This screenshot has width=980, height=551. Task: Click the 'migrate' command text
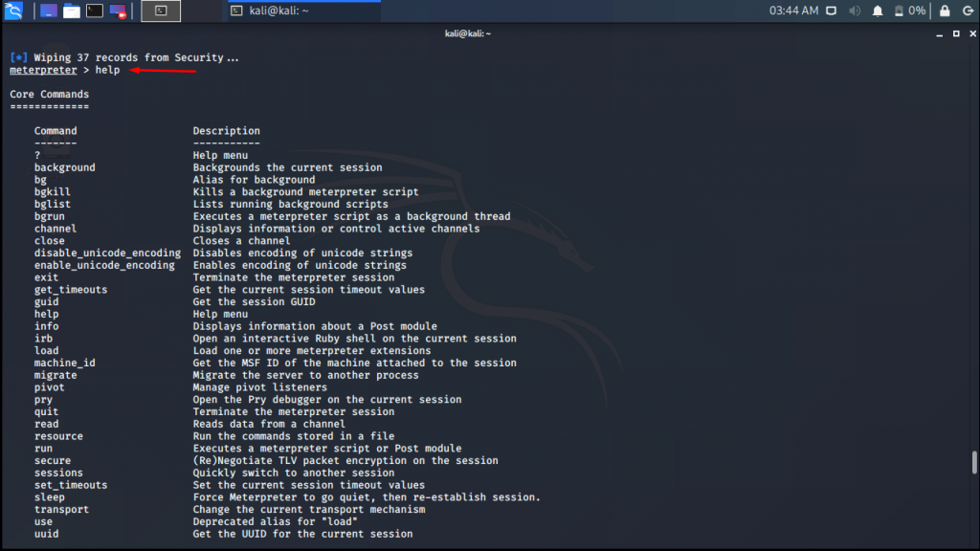tap(56, 375)
